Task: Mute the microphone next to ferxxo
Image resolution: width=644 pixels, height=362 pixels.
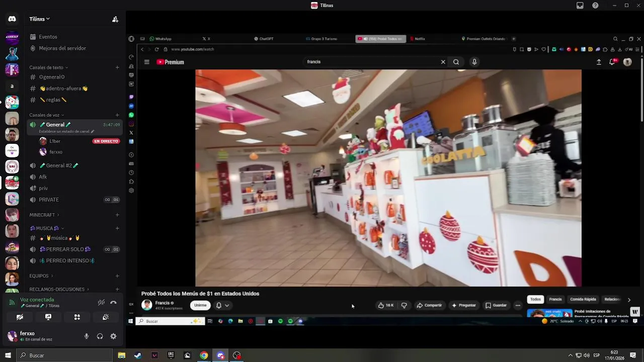Action: 87,336
